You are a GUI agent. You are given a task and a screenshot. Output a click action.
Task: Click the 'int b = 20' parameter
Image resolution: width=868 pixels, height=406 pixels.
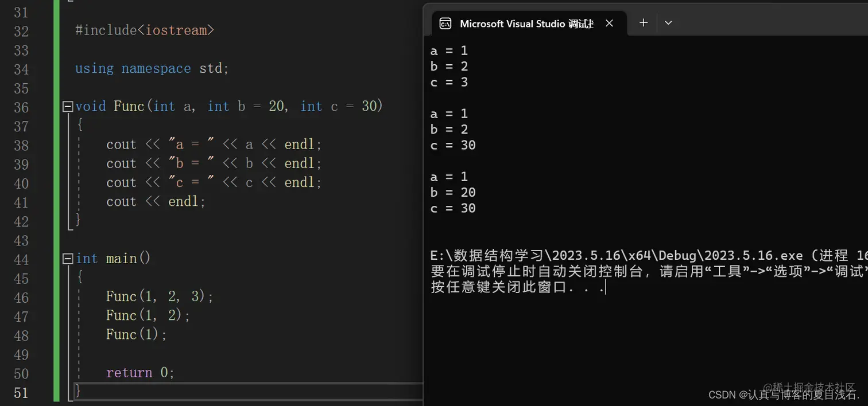246,107
